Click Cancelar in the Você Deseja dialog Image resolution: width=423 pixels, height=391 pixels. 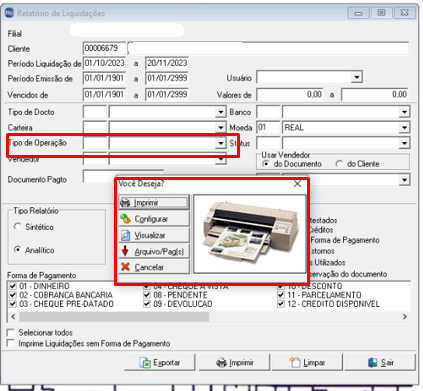click(154, 267)
